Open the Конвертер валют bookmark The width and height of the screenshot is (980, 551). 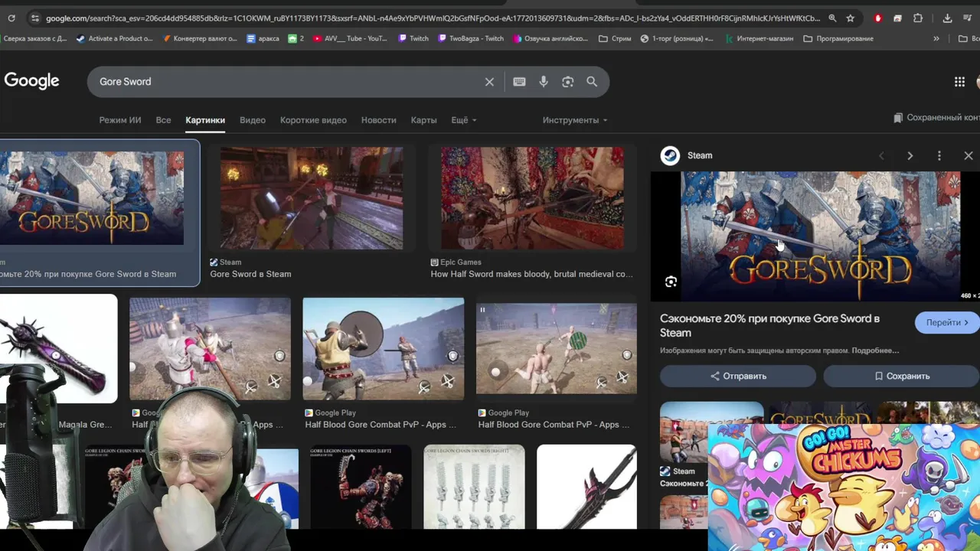pyautogui.click(x=200, y=38)
